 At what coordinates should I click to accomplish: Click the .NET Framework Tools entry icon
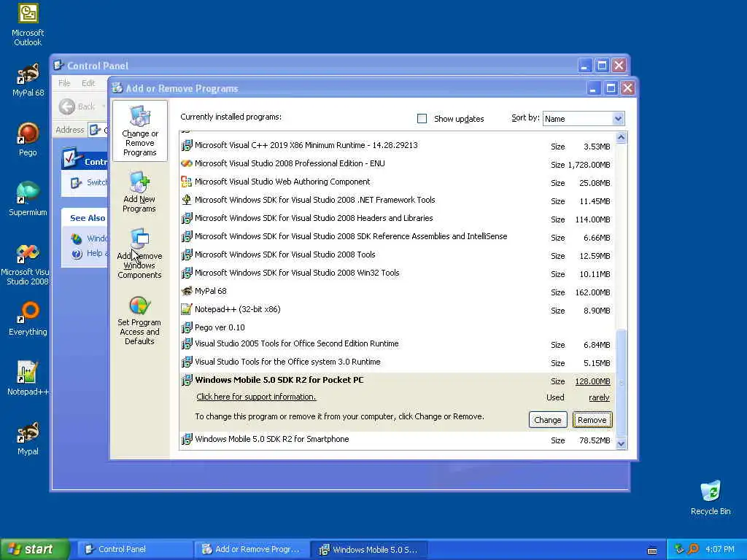pos(187,200)
